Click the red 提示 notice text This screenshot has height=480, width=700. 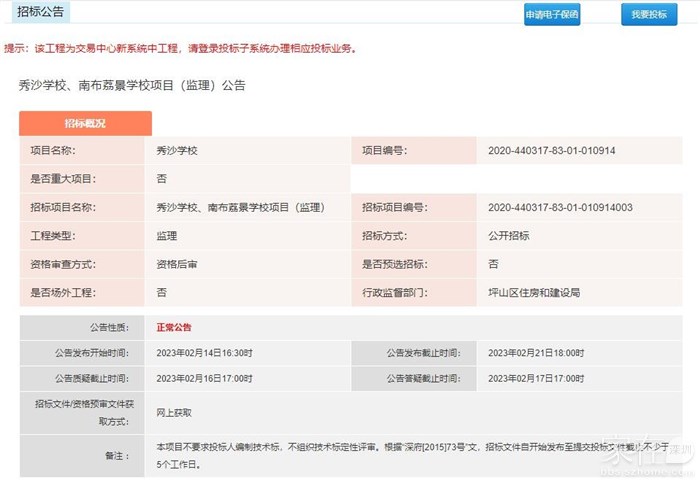[x=180, y=48]
